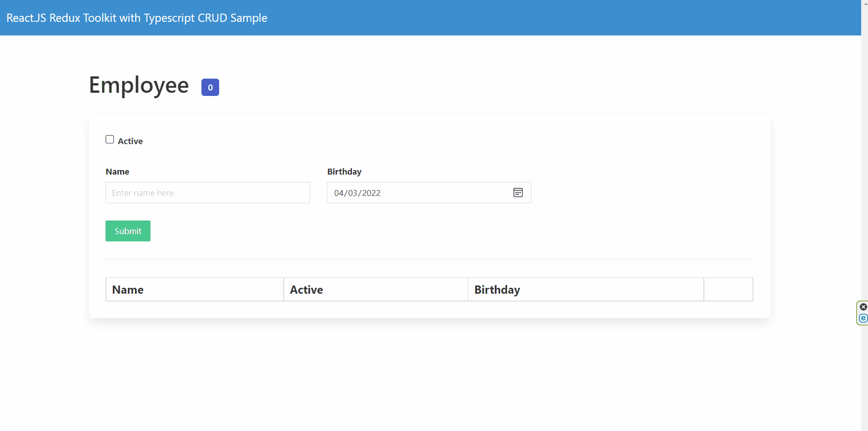Toggle the Active checkbox
868x431 pixels.
coord(110,140)
